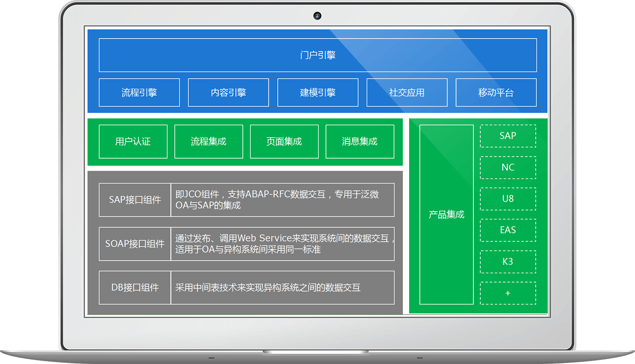Open the 页面集成 box

pyautogui.click(x=284, y=141)
